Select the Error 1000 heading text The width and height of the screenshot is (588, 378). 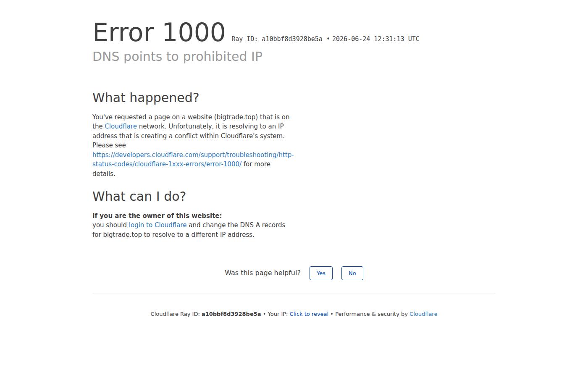click(159, 32)
